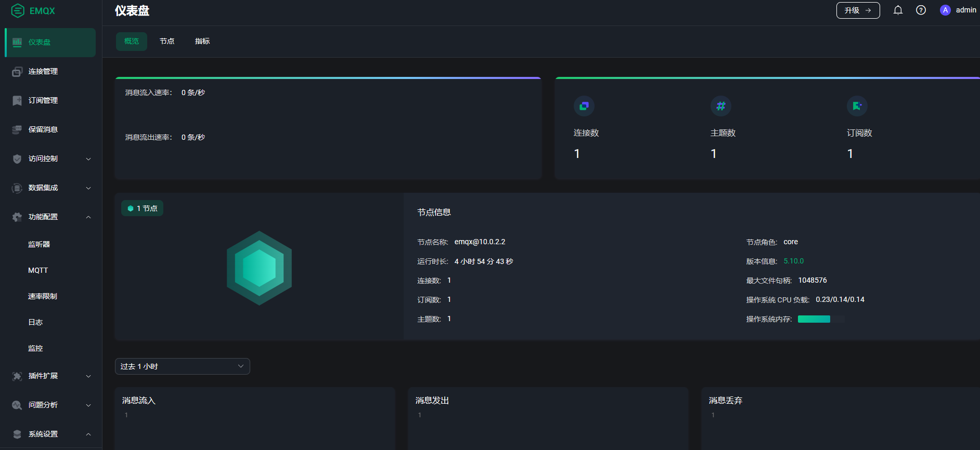This screenshot has height=450, width=980.
Task: Expand the 访问控制 menu chevron
Action: [x=88, y=159]
